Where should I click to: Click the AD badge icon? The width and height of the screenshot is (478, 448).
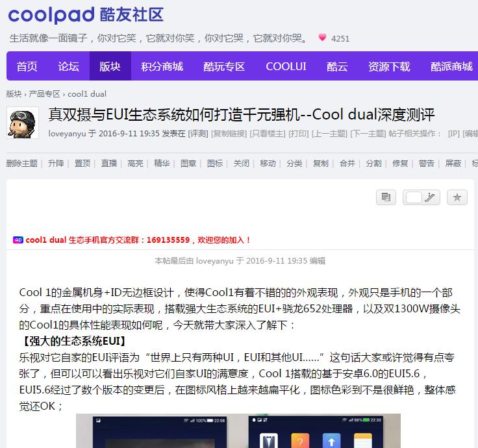[18, 240]
